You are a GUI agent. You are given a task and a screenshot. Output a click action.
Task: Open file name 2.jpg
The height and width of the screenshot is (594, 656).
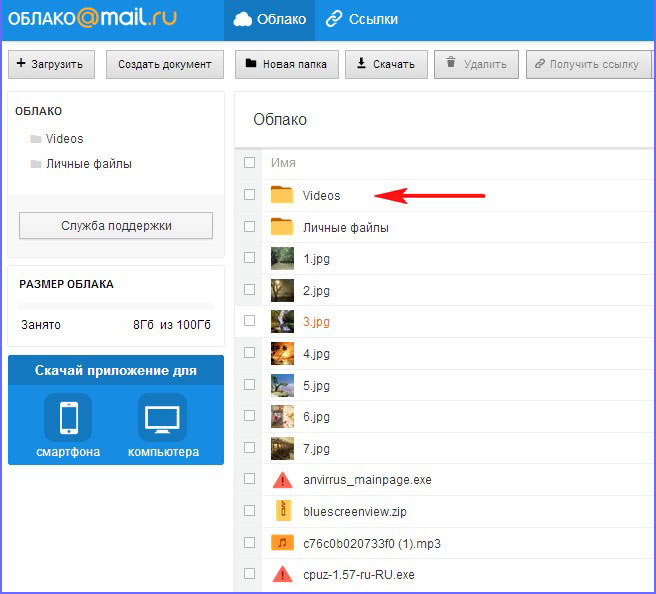[316, 291]
